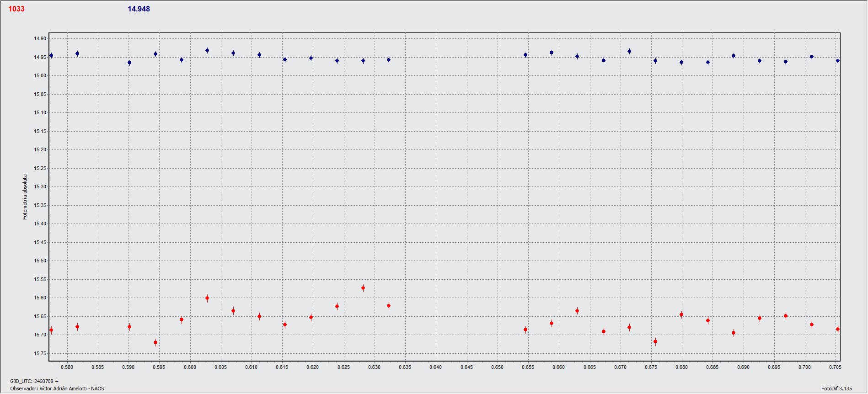Screen dimensions: 868x394
Task: Select the highest red data point near 15.57
Action: click(x=363, y=288)
